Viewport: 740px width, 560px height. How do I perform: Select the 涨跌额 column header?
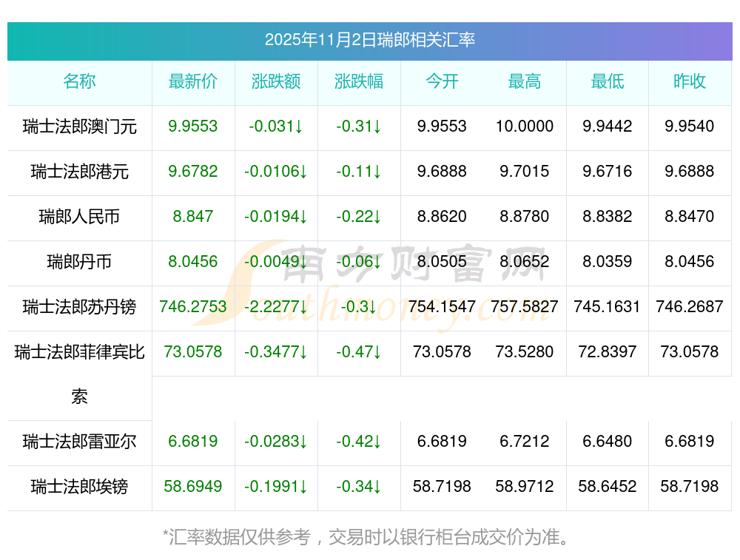coord(276,81)
